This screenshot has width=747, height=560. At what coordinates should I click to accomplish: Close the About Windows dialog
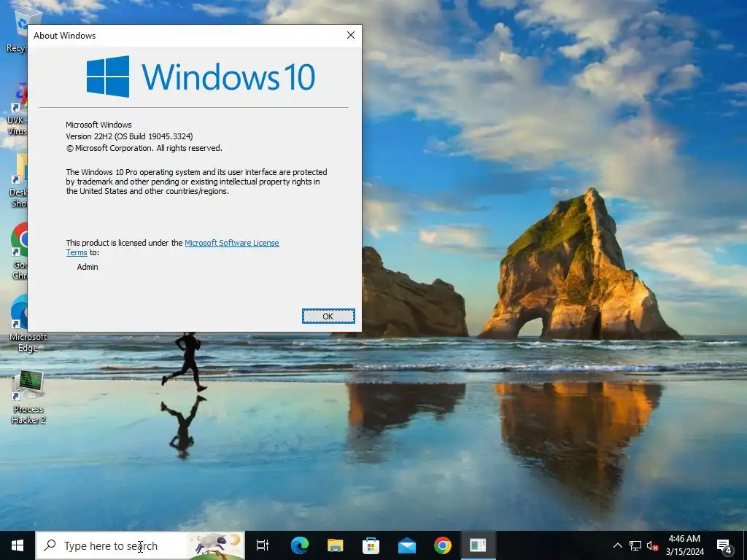[351, 35]
